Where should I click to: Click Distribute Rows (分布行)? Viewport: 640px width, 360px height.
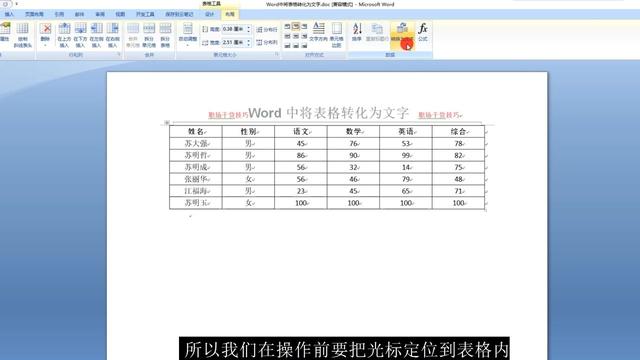click(x=267, y=30)
